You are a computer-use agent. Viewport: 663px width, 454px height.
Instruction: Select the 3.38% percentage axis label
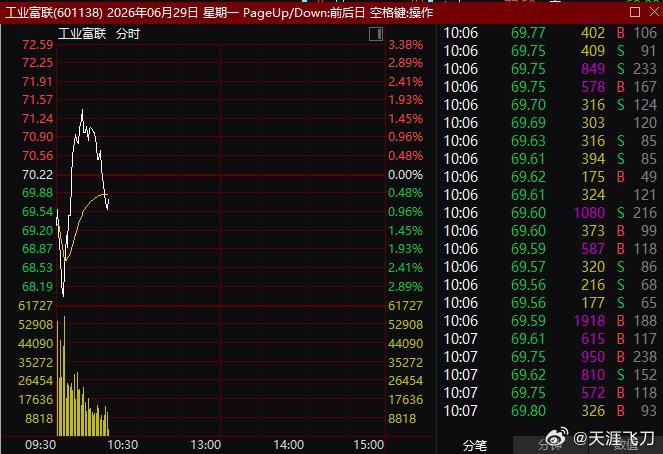(x=405, y=45)
